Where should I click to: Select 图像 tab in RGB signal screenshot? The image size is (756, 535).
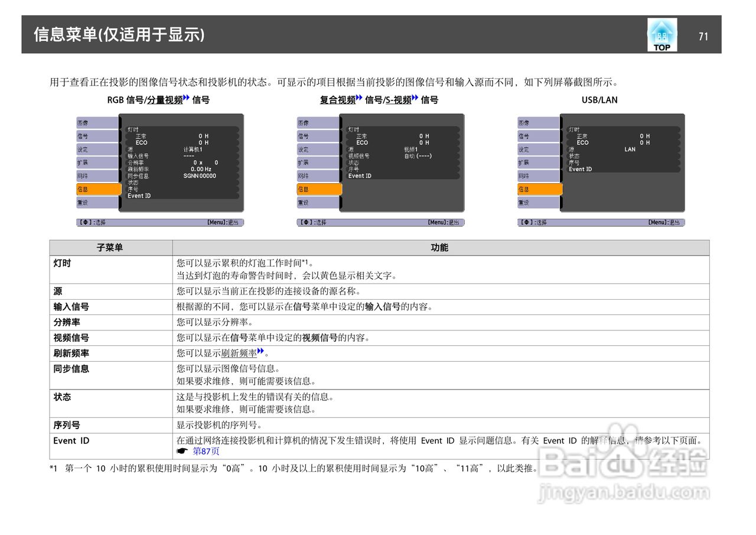pyautogui.click(x=98, y=123)
